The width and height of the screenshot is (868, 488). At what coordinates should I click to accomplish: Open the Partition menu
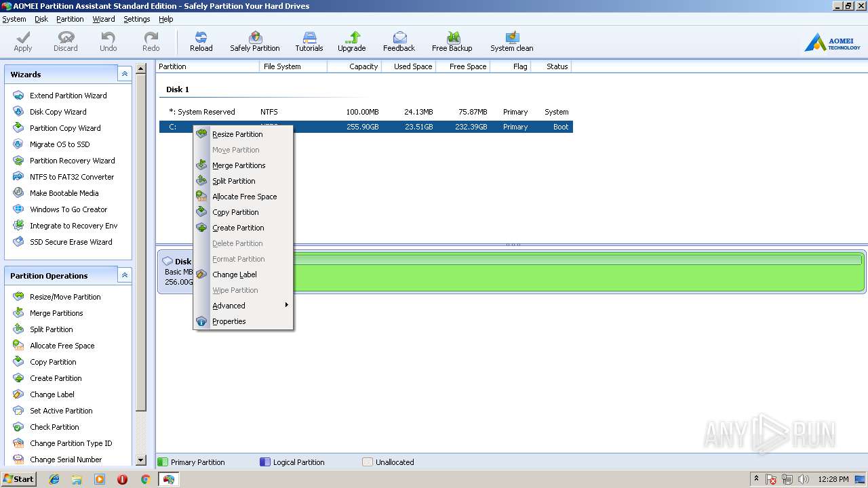click(70, 19)
